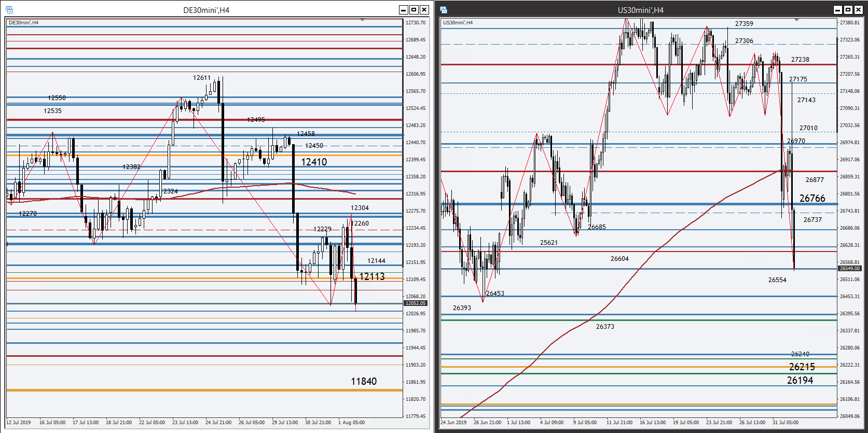
Task: Click the 27306 level label
Action: click(744, 41)
